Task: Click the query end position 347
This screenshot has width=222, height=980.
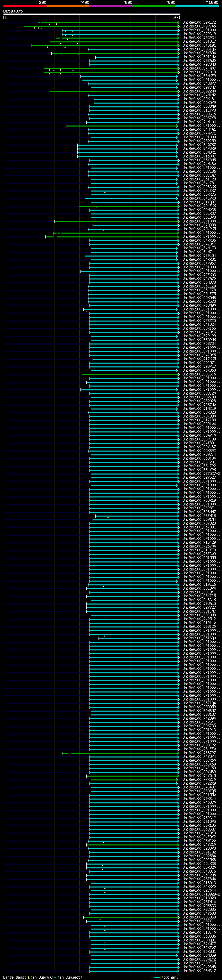Action: [175, 17]
